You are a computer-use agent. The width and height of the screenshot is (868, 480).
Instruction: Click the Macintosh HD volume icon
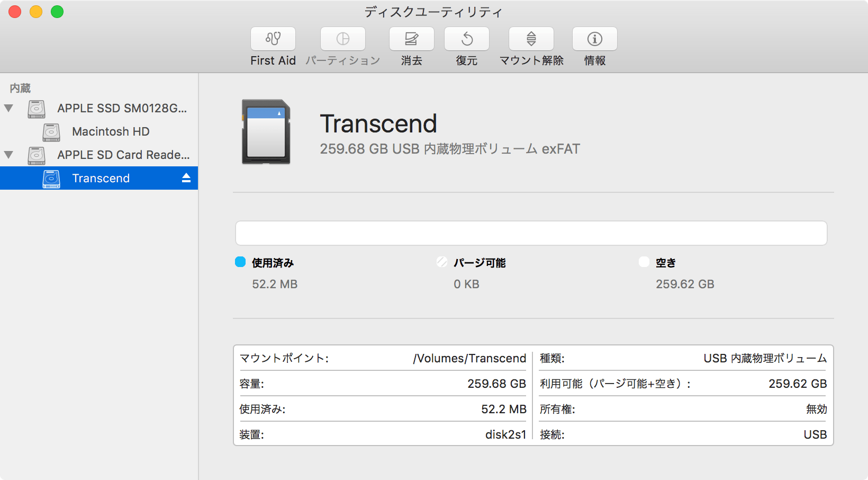tap(51, 132)
